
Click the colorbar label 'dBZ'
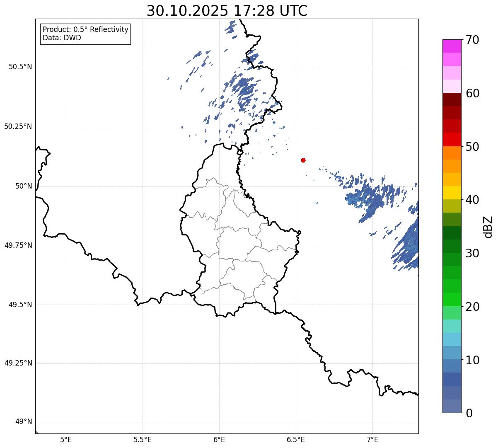click(x=488, y=227)
